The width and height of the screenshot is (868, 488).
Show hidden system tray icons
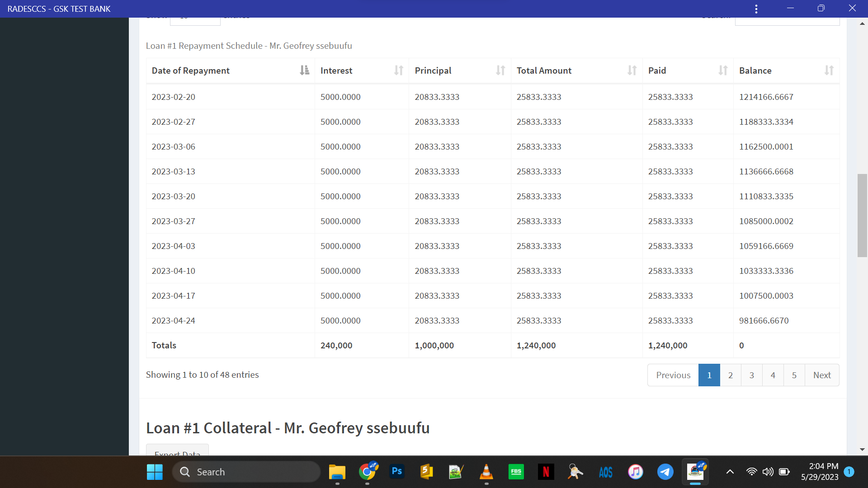coord(730,472)
